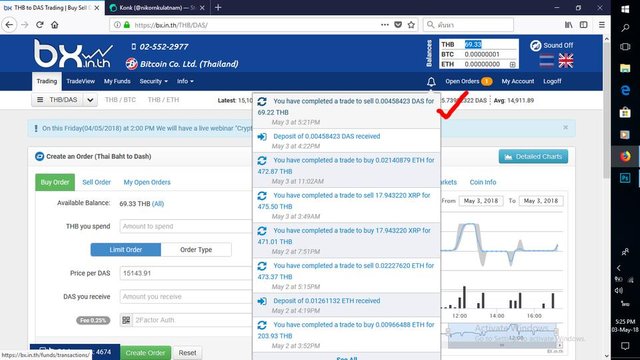Select the Order Type toggle

(196, 250)
